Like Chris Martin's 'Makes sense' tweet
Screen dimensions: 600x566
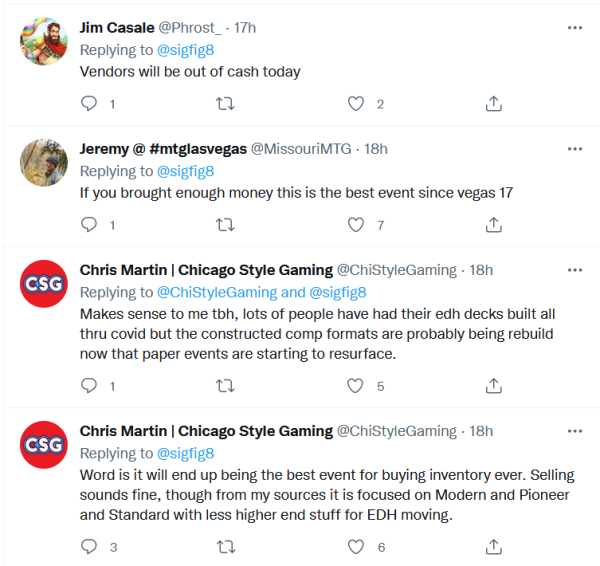(355, 385)
